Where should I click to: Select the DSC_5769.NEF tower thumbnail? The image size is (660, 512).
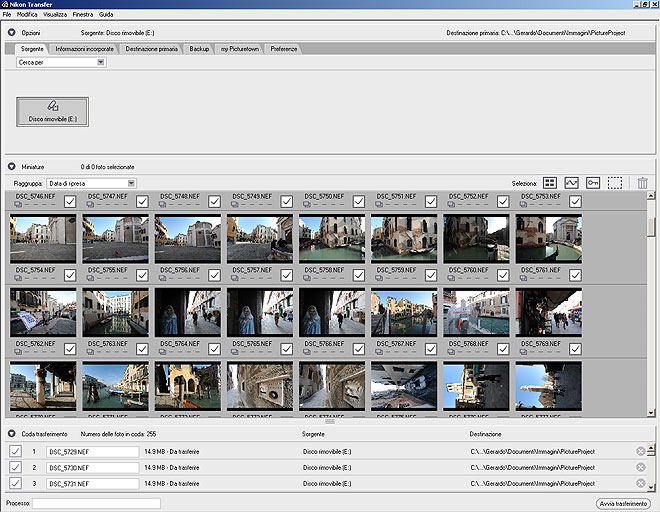[549, 386]
